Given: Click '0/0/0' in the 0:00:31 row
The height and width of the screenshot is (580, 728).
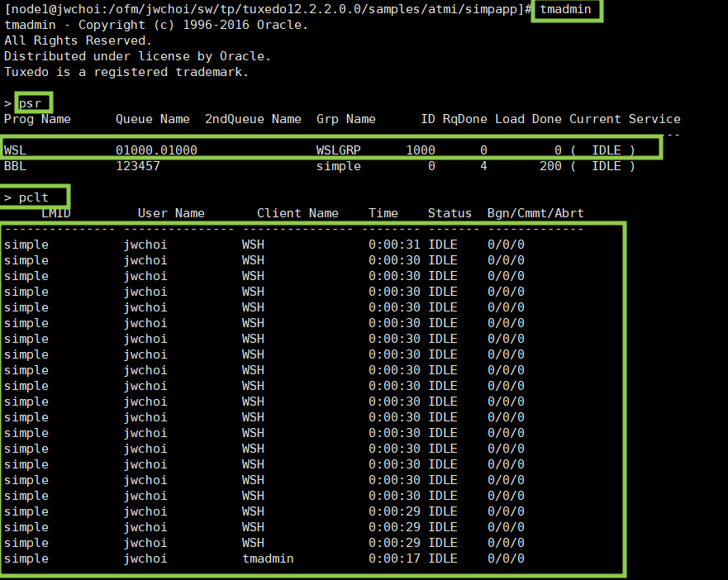Looking at the screenshot, I should pyautogui.click(x=506, y=245).
